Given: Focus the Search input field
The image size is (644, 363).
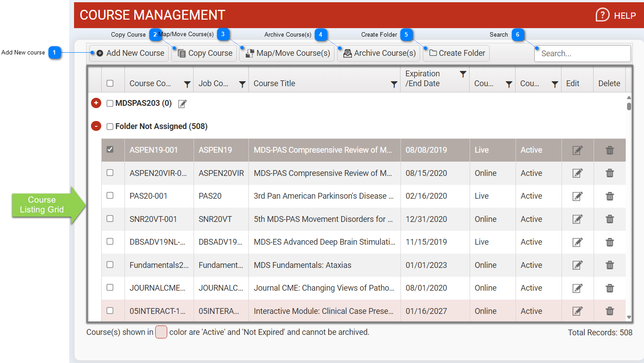Looking at the screenshot, I should pyautogui.click(x=582, y=54).
